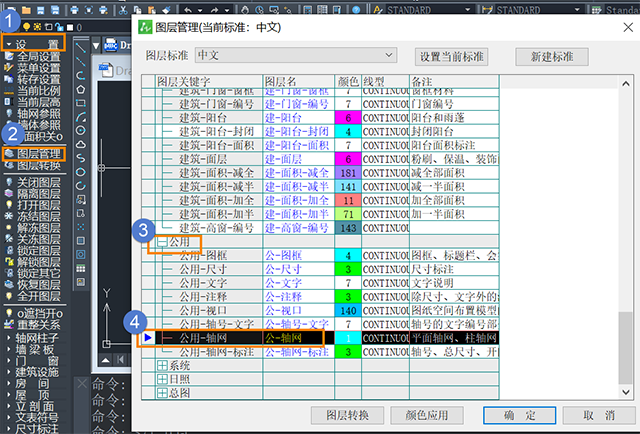Click the DWG drawing document tab icon
The width and height of the screenshot is (640, 434).
111,45
